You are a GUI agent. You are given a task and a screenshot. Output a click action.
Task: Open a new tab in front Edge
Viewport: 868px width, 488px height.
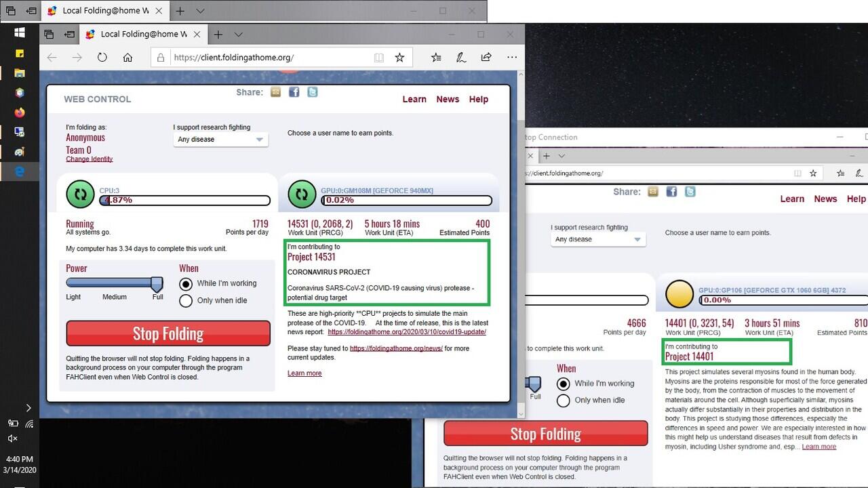[218, 34]
